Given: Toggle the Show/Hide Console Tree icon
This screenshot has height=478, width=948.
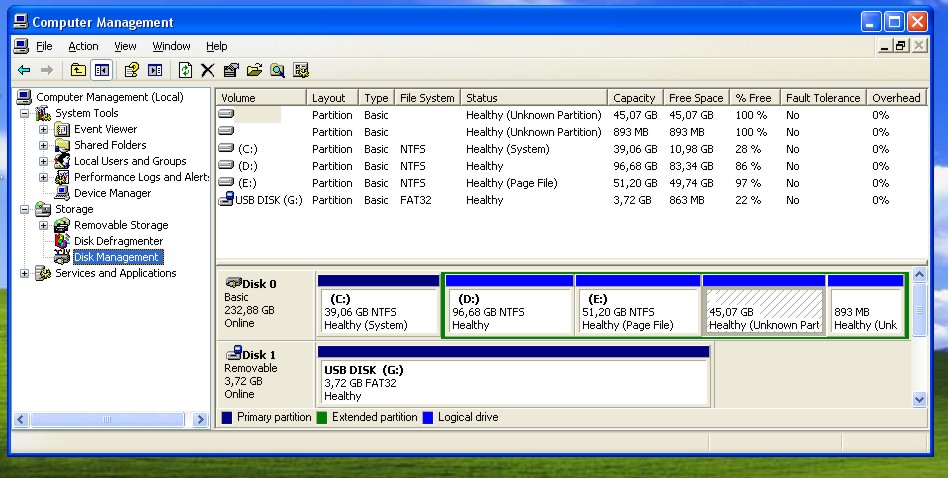Looking at the screenshot, I should (102, 70).
